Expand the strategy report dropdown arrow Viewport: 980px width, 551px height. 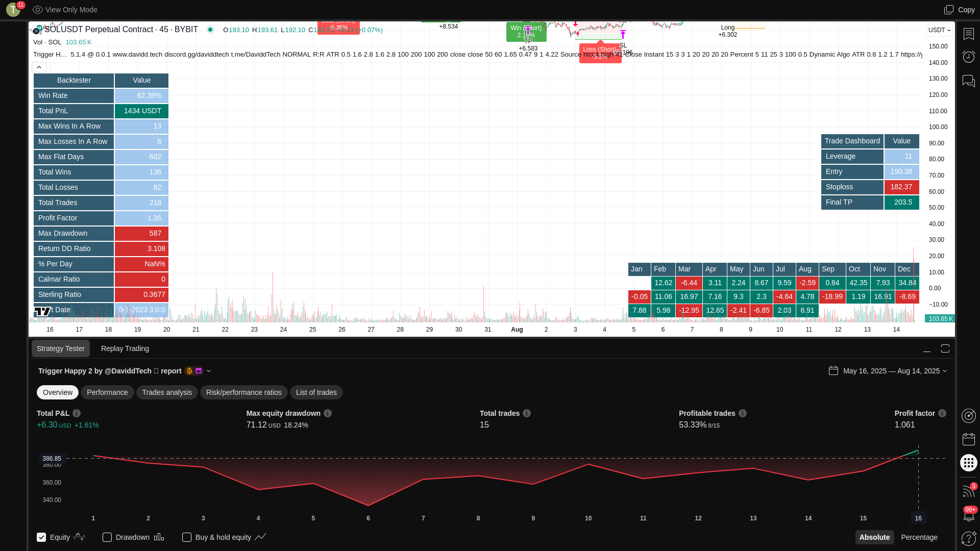click(x=209, y=371)
